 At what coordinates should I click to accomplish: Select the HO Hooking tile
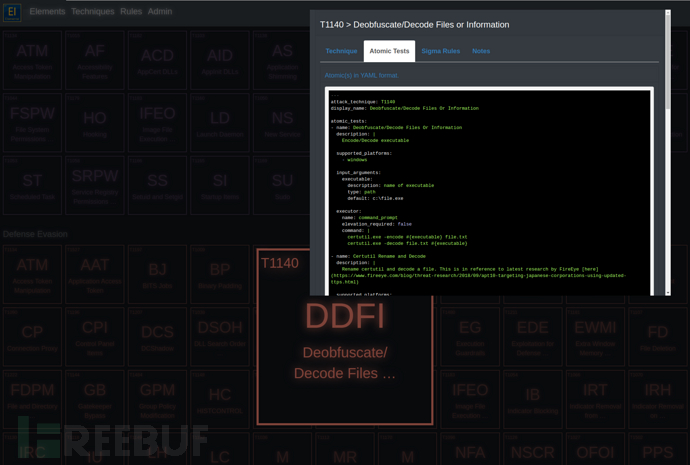coord(95,123)
